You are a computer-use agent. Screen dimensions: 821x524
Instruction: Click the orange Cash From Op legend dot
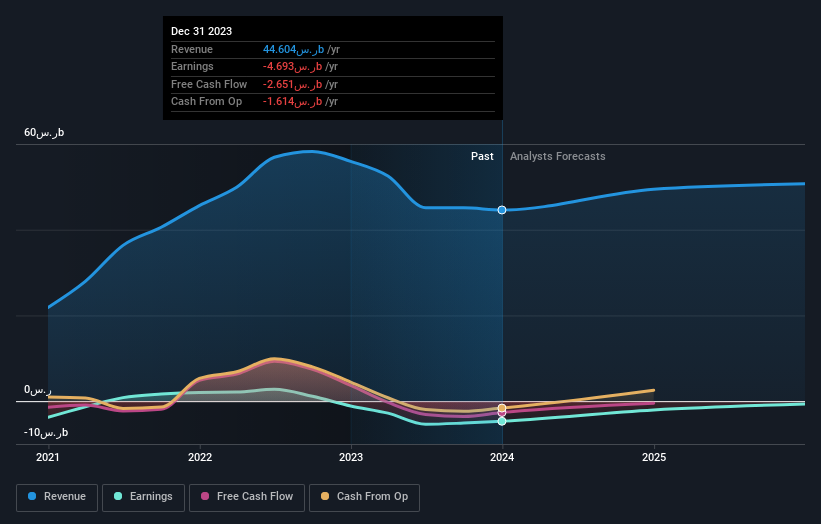pyautogui.click(x=325, y=496)
